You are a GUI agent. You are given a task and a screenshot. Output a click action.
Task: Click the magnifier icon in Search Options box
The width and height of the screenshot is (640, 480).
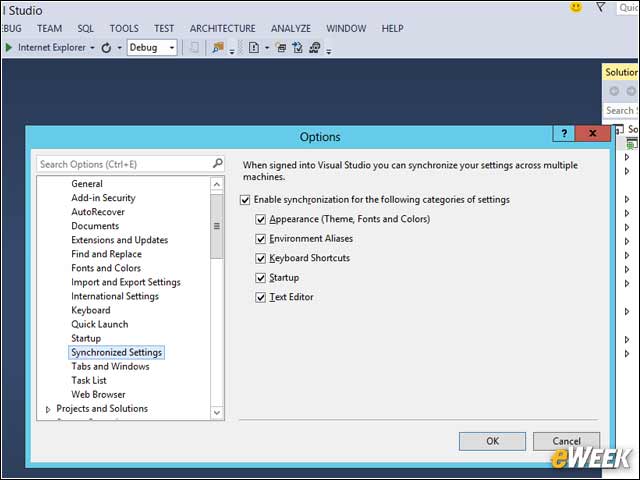click(218, 164)
